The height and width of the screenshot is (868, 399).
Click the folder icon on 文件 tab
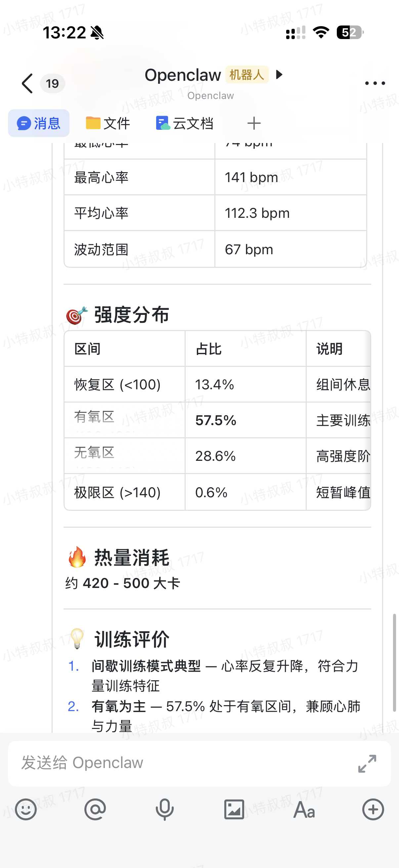tap(94, 123)
